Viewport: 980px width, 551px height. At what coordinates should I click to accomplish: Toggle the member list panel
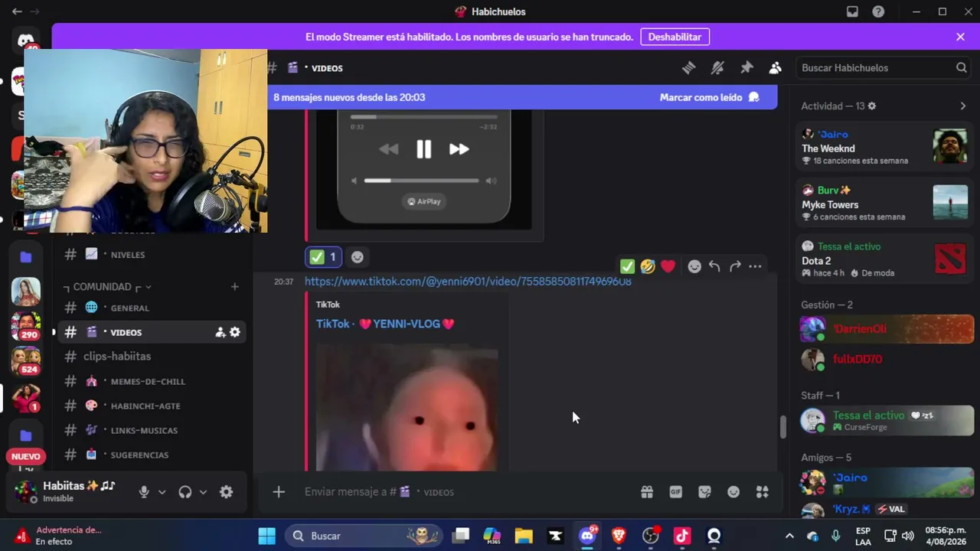coord(776,68)
